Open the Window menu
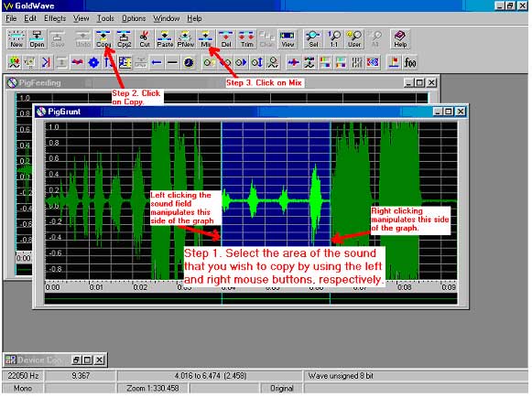The image size is (532, 397). [x=167, y=18]
